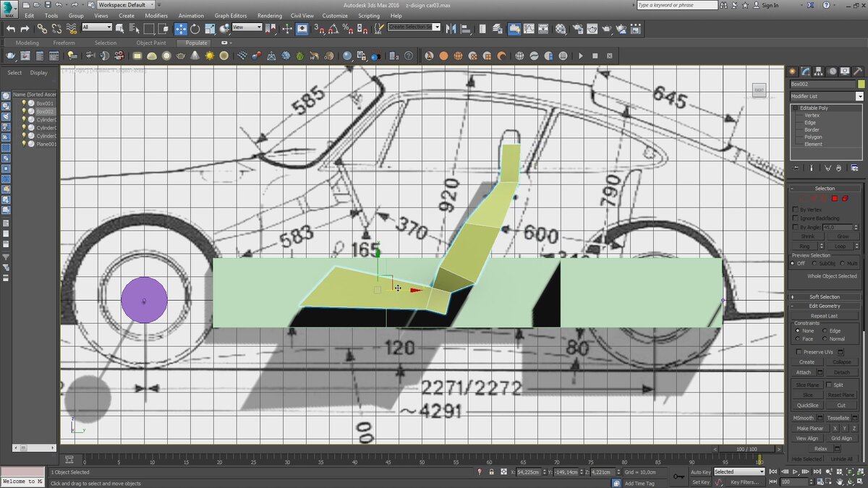Toggle the Angle Snap tool
868x488 pixels.
(x=334, y=29)
